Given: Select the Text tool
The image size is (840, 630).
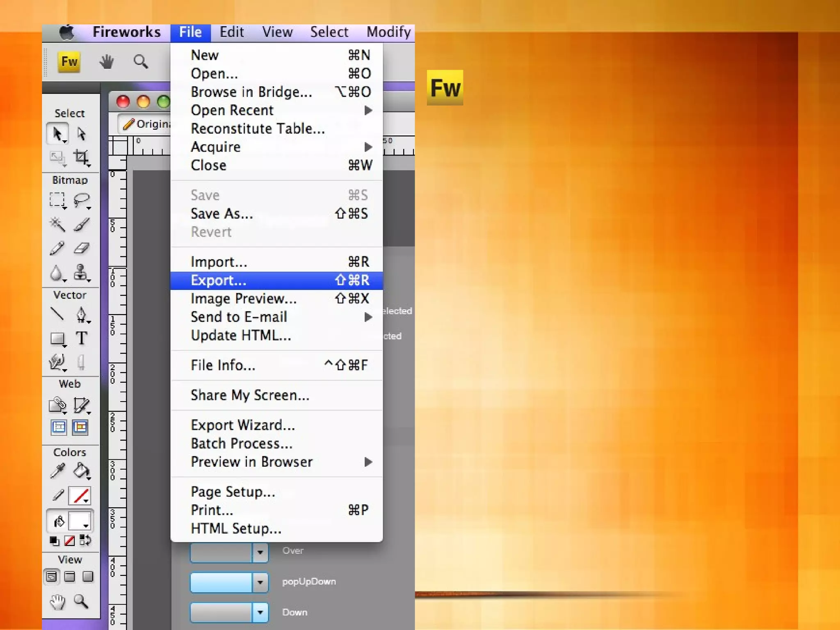Looking at the screenshot, I should tap(81, 338).
